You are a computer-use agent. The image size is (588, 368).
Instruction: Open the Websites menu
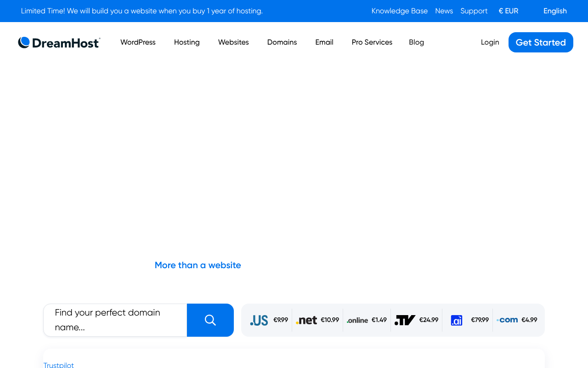click(x=233, y=42)
